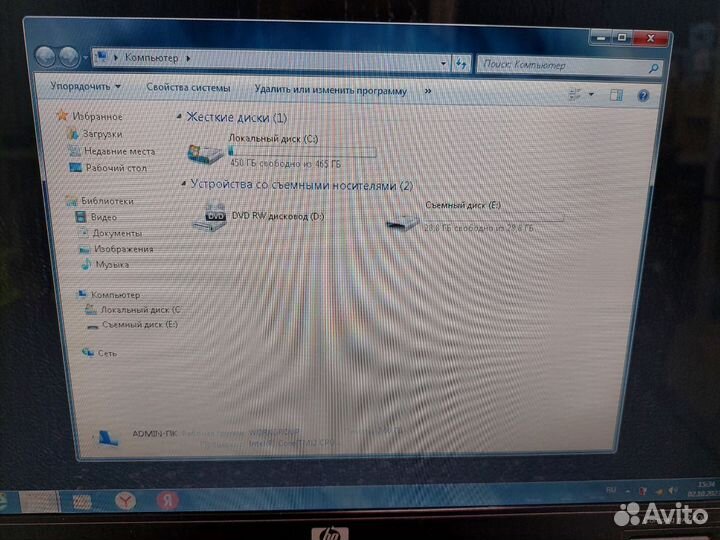Image resolution: width=720 pixels, height=540 pixels.
Task: Maximize the Компьютер window
Action: 622,37
